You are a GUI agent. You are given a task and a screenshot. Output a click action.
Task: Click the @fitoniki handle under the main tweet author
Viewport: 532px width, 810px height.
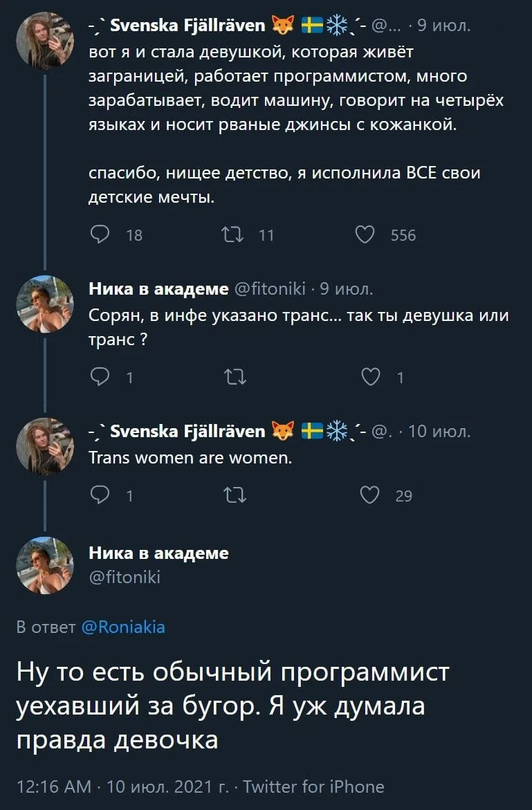coord(124,576)
